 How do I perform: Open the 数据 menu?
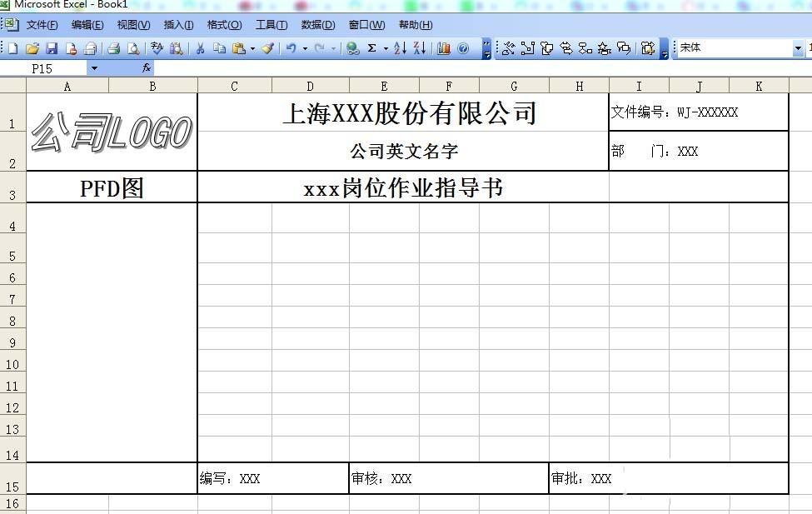click(x=317, y=25)
